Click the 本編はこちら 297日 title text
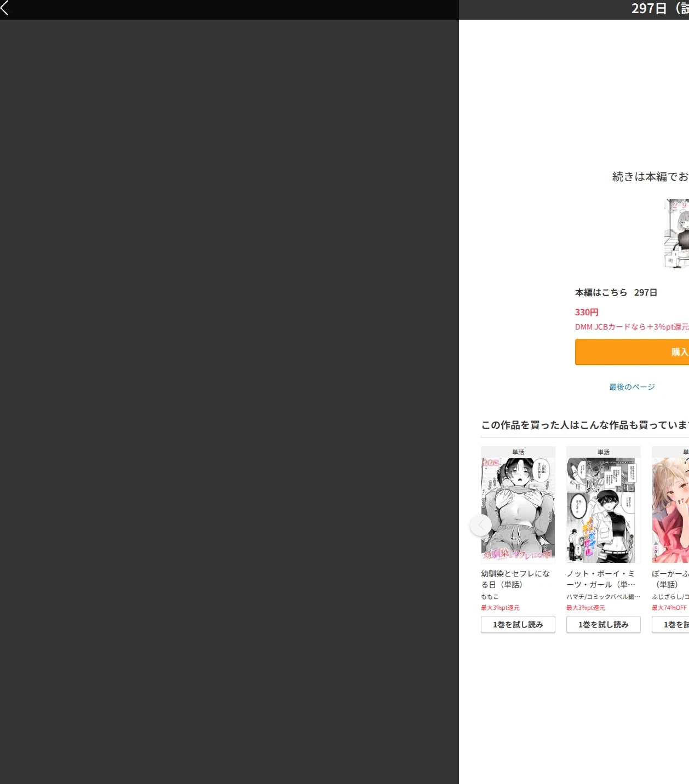689x784 pixels. pos(616,292)
